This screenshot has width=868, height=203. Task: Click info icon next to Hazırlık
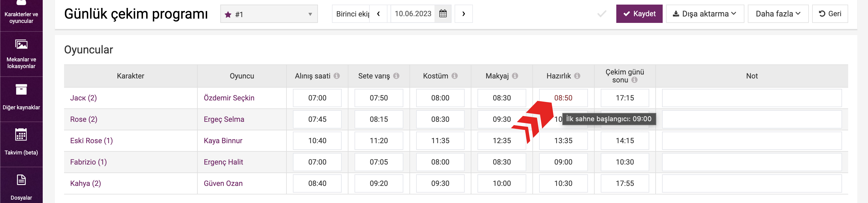[x=577, y=76]
